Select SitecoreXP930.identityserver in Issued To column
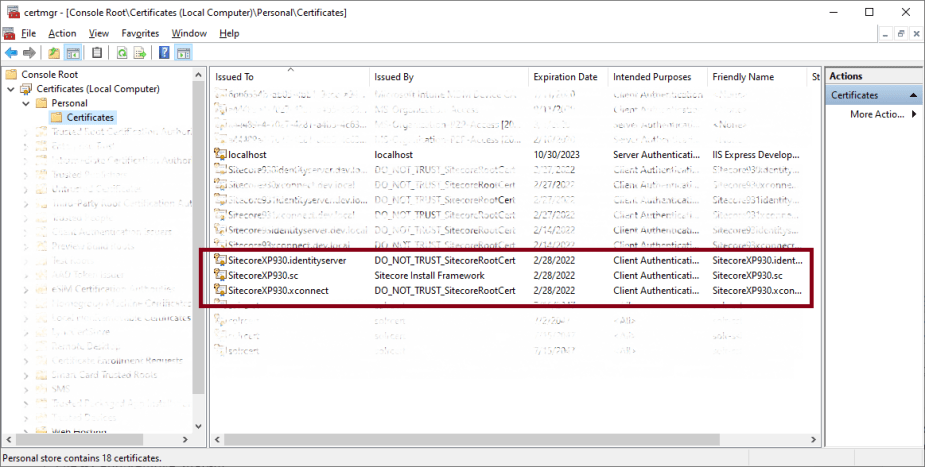925x467 pixels. click(x=287, y=260)
